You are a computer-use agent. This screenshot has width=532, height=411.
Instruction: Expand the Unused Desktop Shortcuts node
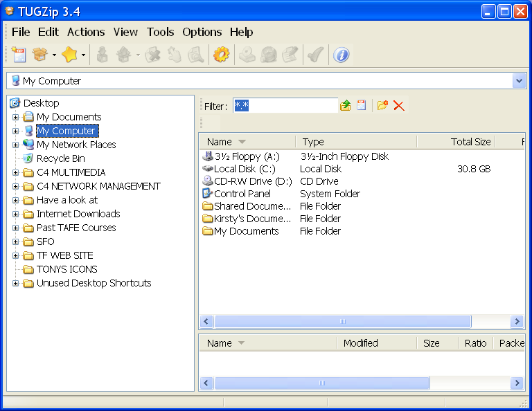pos(15,283)
